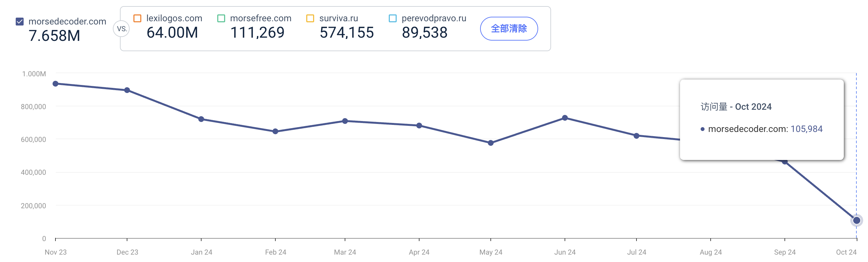Viewport: 868px width, 262px height.
Task: Click the Jun 24 data point
Action: [x=565, y=118]
